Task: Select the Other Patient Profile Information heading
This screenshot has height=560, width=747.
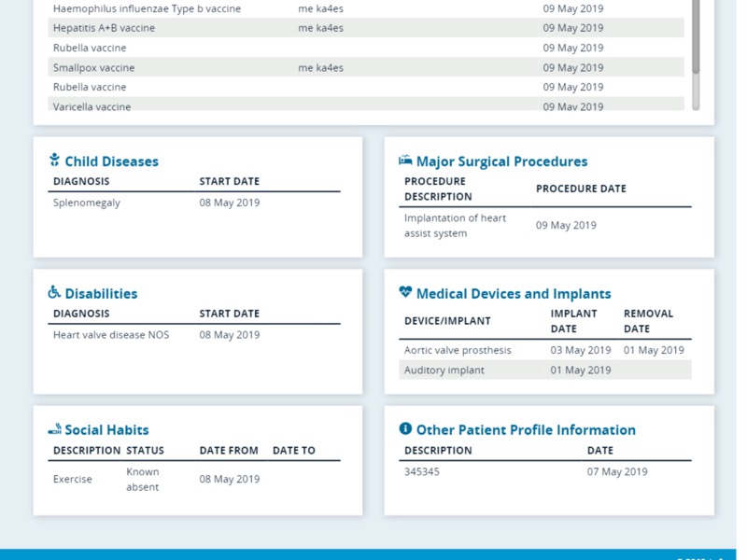Action: [x=526, y=430]
